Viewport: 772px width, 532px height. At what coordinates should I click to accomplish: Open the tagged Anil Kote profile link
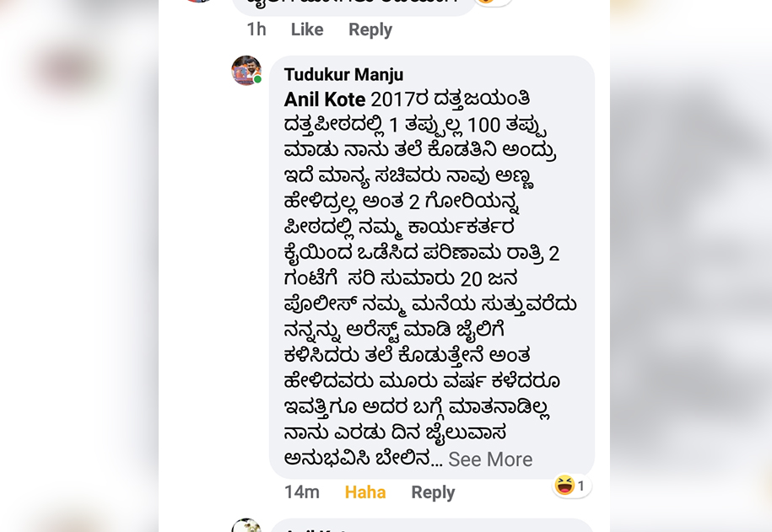[x=325, y=99]
